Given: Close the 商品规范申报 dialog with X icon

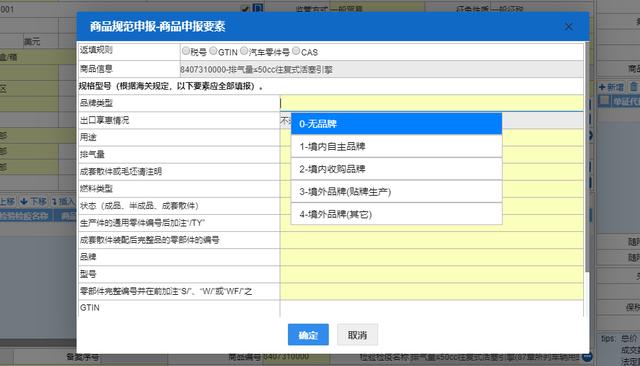Looking at the screenshot, I should click(568, 27).
